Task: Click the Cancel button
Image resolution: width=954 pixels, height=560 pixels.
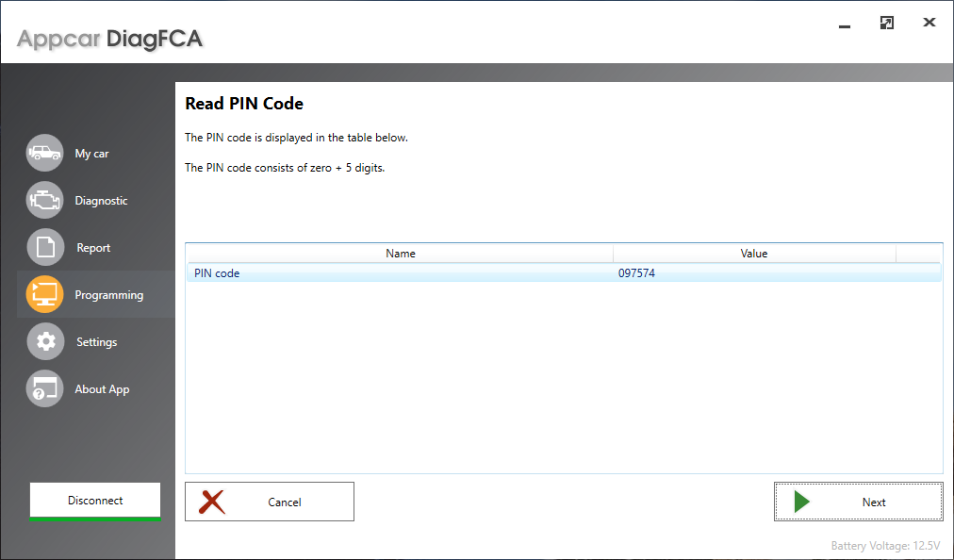Action: click(270, 502)
